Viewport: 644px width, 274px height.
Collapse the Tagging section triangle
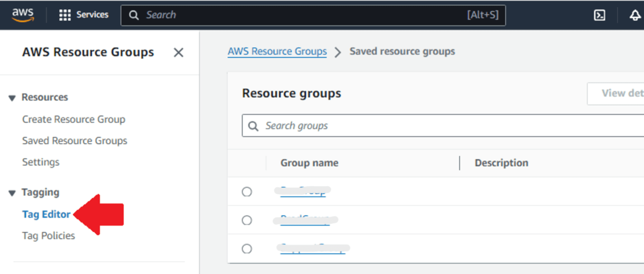pyautogui.click(x=12, y=193)
